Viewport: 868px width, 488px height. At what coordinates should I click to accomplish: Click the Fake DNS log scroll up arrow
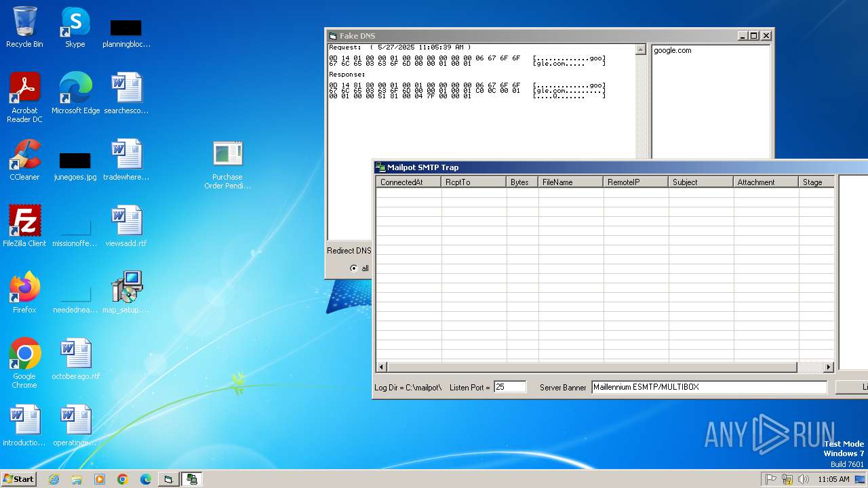[x=641, y=49]
